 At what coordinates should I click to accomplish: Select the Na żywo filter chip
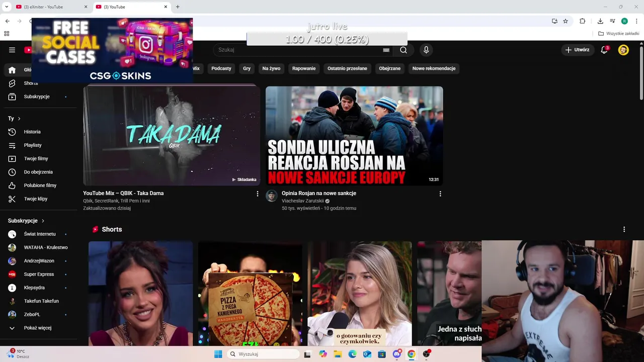tap(271, 68)
